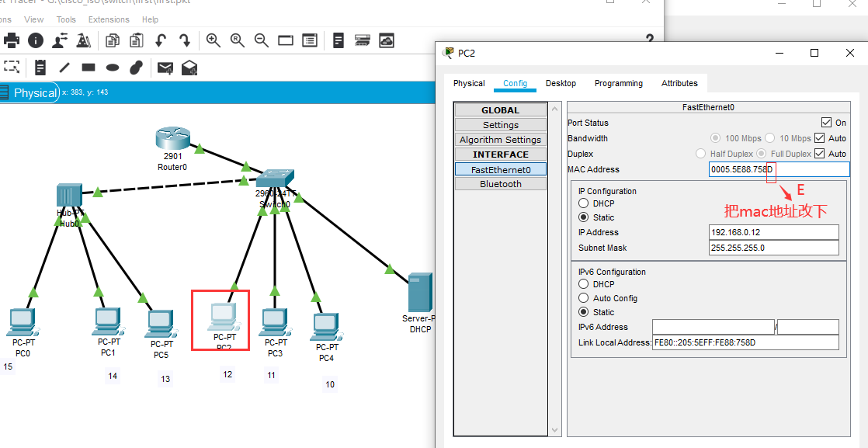
Task: Select the PC0 computer icon
Action: (x=23, y=323)
